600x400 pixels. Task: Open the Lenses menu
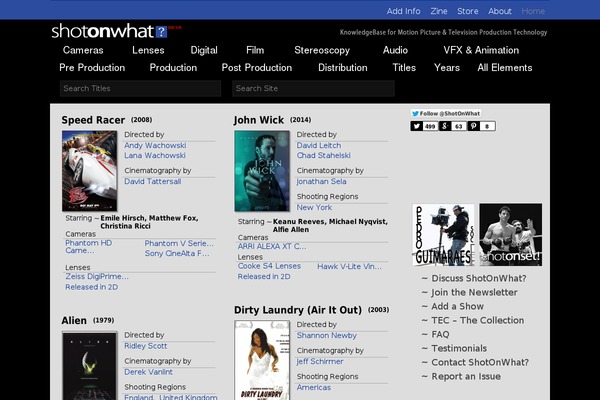pos(148,50)
